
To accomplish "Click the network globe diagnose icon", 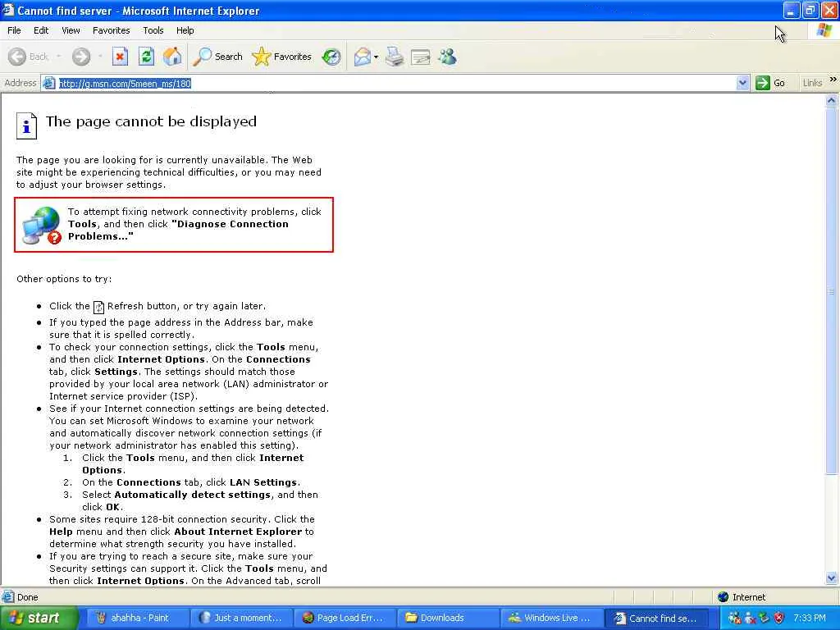I will [x=42, y=226].
